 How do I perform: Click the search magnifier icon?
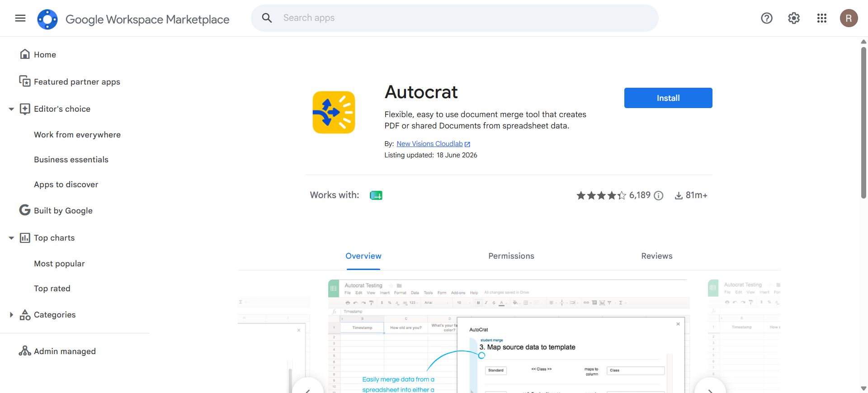pyautogui.click(x=267, y=18)
